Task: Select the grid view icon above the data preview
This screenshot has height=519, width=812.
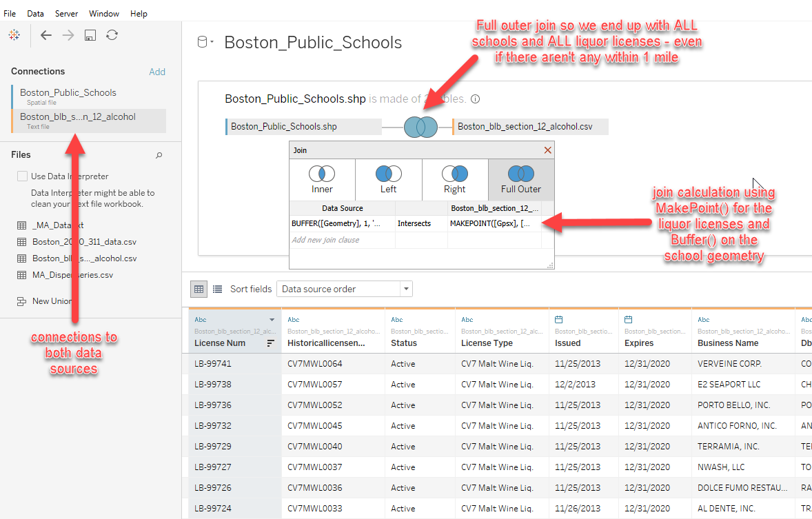Action: pyautogui.click(x=199, y=289)
